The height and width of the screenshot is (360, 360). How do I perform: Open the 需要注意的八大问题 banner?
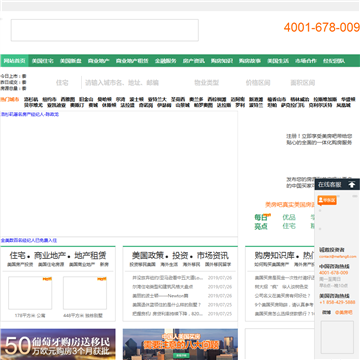(x=180, y=344)
